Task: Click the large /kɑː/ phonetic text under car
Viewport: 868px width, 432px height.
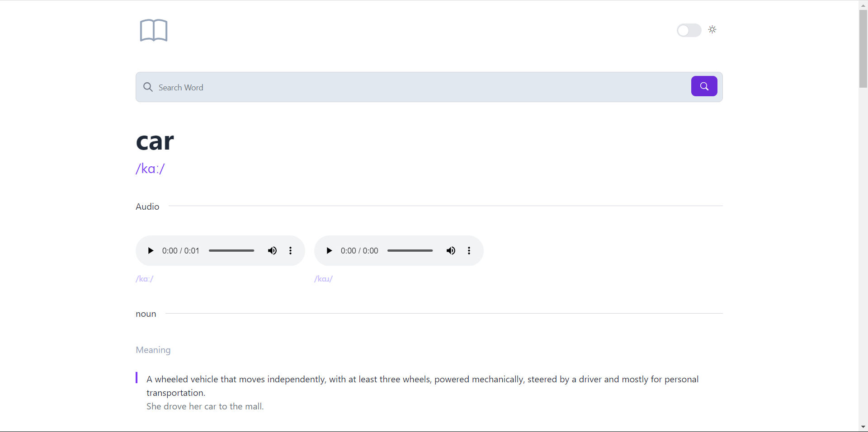Action: 150,169
